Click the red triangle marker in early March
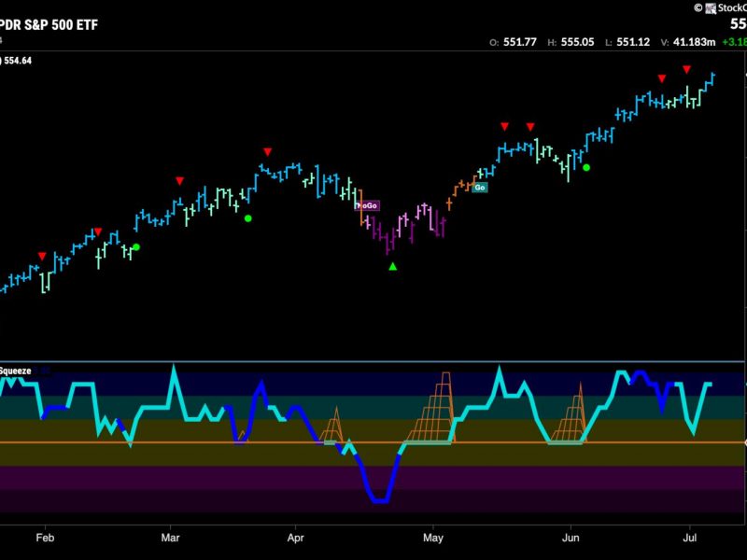Viewport: 747px width, 560px height. click(179, 181)
